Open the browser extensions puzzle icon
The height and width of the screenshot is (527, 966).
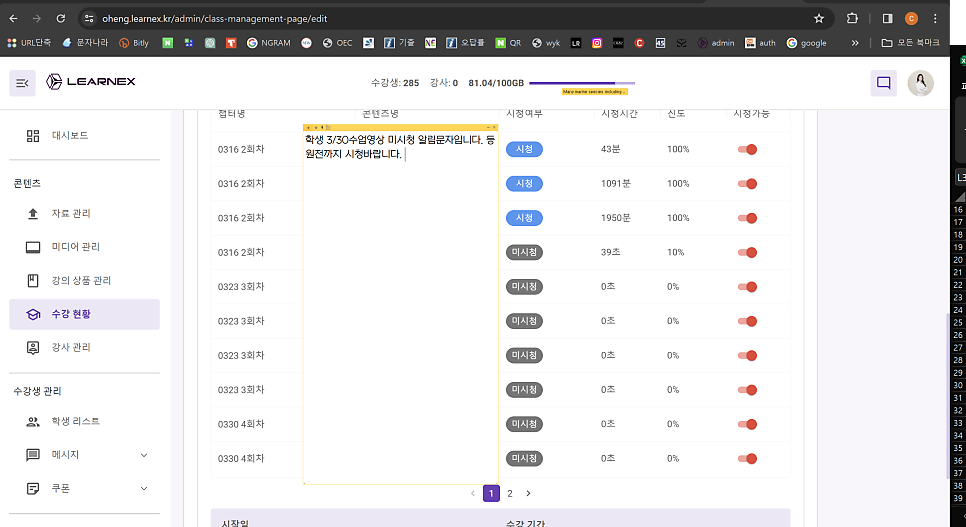click(x=852, y=18)
